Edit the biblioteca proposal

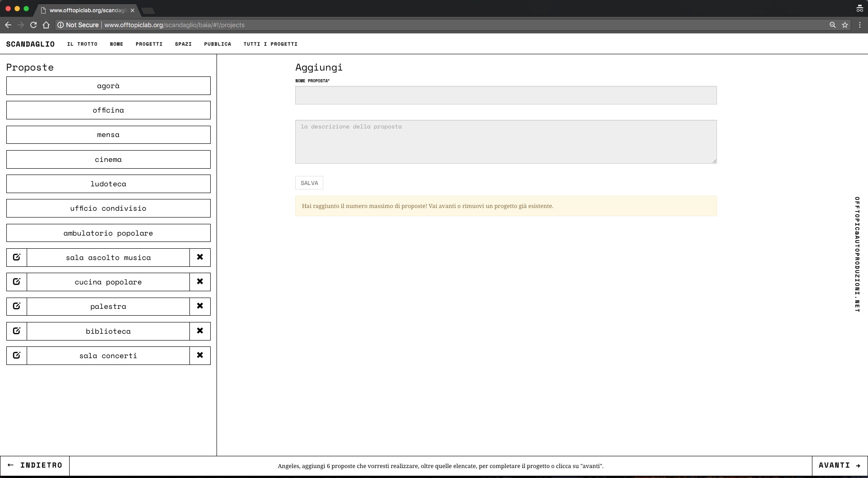click(17, 331)
